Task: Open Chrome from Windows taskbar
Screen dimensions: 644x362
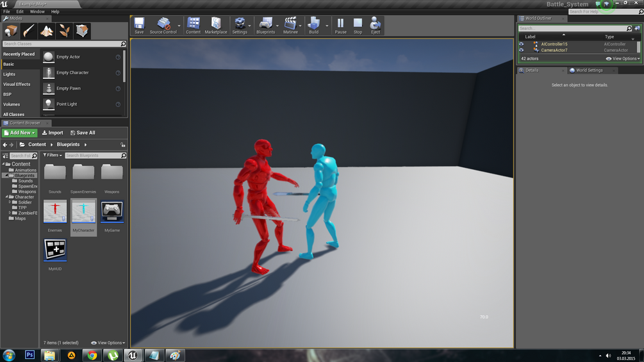Action: tap(92, 356)
